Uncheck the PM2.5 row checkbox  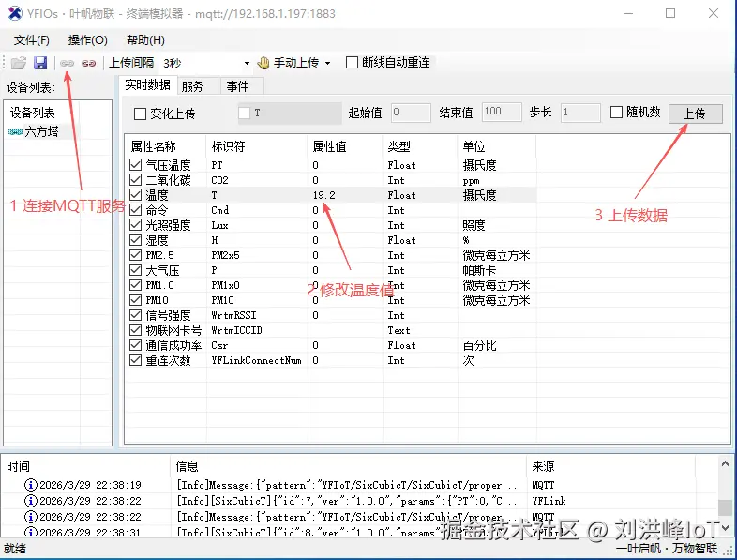(x=135, y=255)
